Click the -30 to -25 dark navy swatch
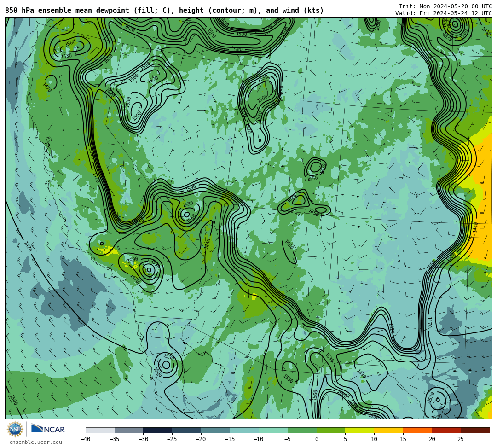Screen dimensions: 497x448 click(x=158, y=430)
